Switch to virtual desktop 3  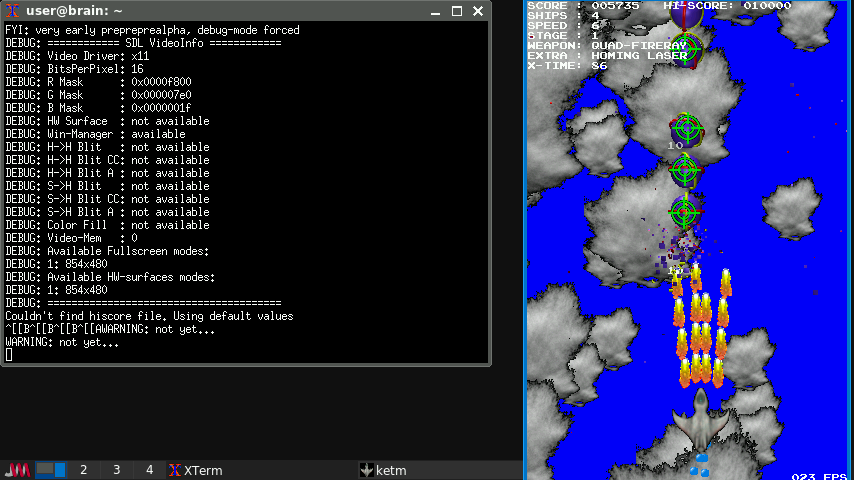(117, 470)
